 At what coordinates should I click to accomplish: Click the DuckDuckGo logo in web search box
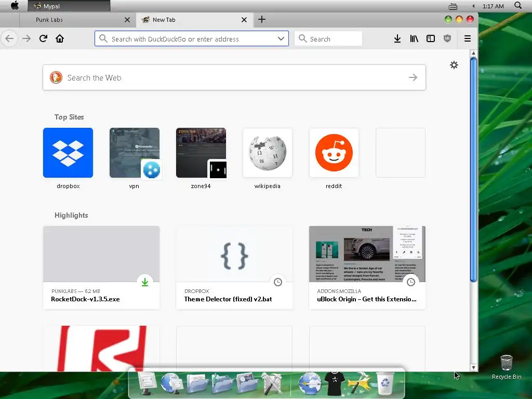click(56, 77)
